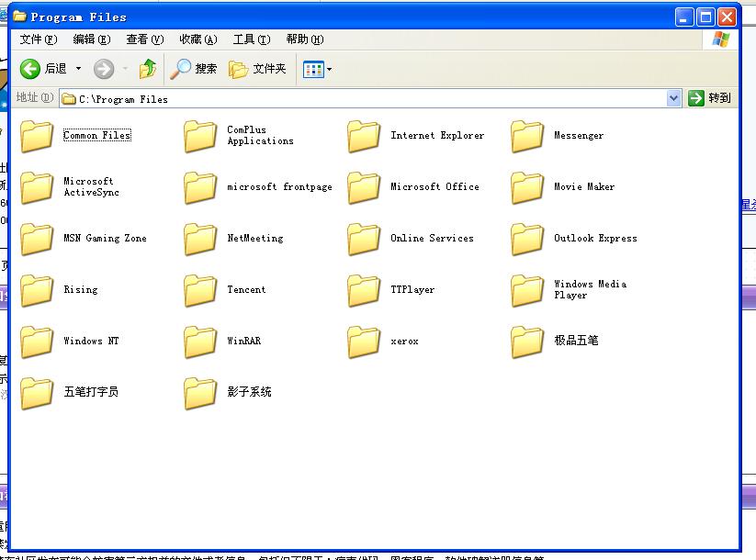The image size is (756, 560).
Task: Select the 五笔打字员 folder icon
Action: click(x=37, y=393)
